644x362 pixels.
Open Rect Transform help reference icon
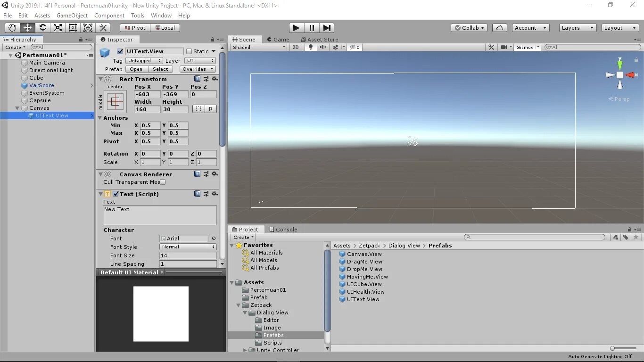(x=198, y=79)
